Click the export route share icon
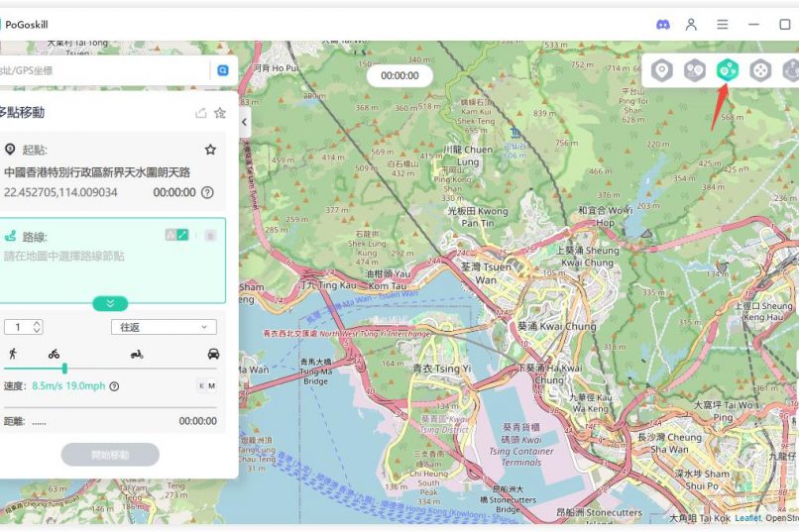The width and height of the screenshot is (799, 532). [201, 113]
